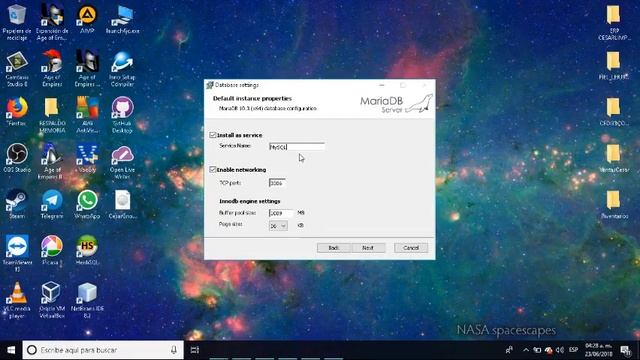
Task: Open the Action Center notifications icon
Action: click(626, 350)
